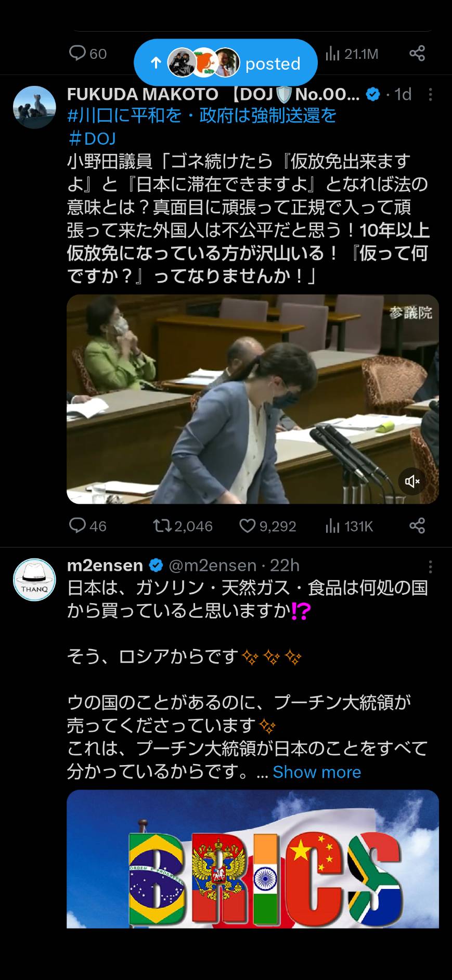Image resolution: width=452 pixels, height=980 pixels.
Task: Open replies on the top post showing 60
Action: point(87,53)
